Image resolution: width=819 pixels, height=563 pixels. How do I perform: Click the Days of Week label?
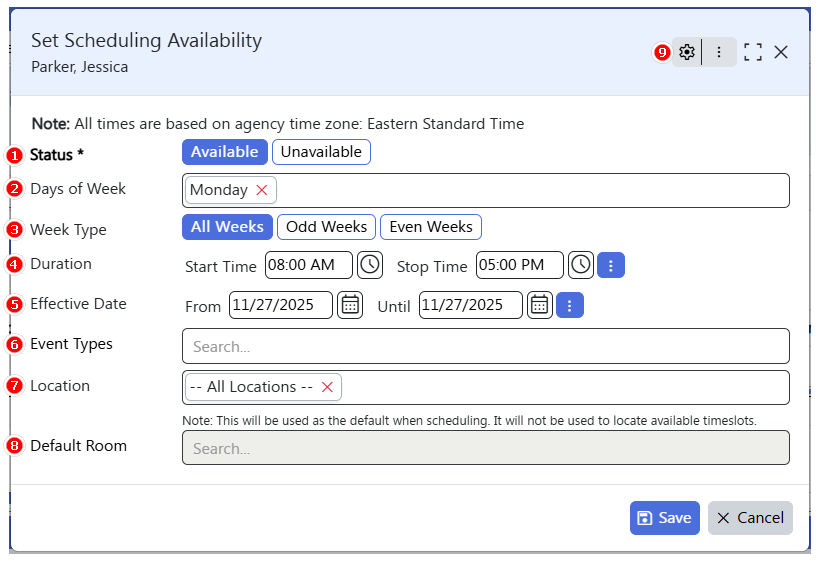pos(78,189)
